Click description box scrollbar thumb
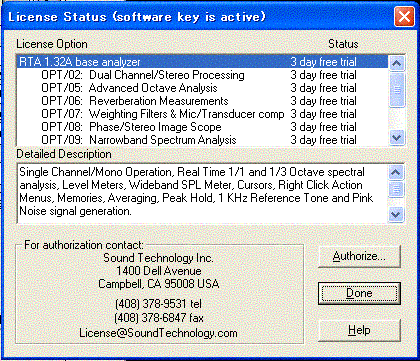This screenshot has height=361, width=420. pos(396,189)
